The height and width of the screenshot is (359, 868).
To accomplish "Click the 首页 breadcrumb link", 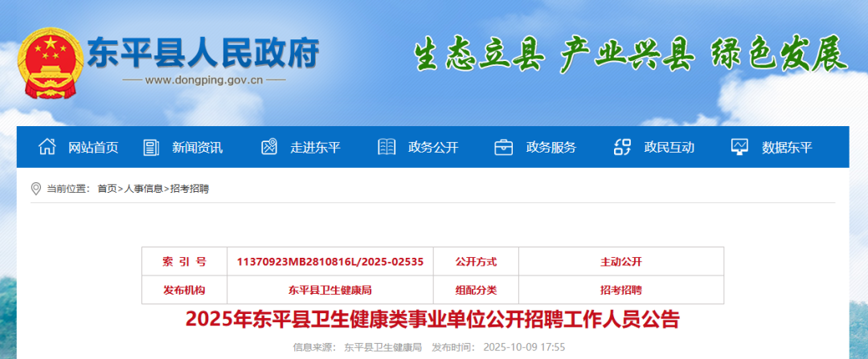I will point(107,189).
